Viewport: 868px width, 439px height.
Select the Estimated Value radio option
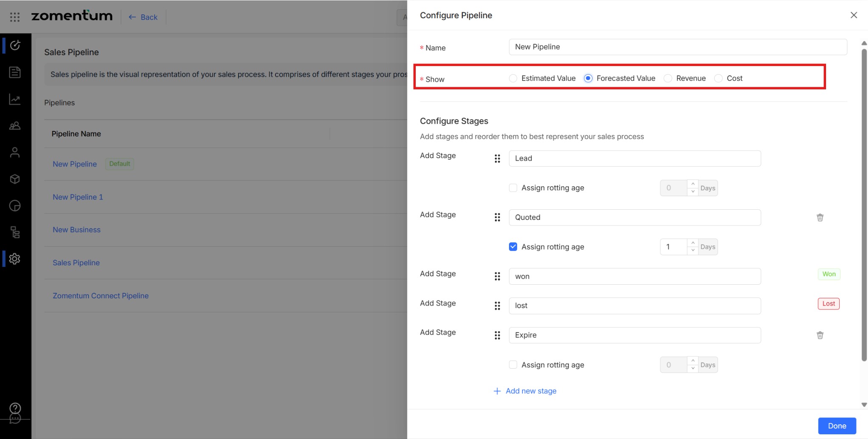pos(513,78)
